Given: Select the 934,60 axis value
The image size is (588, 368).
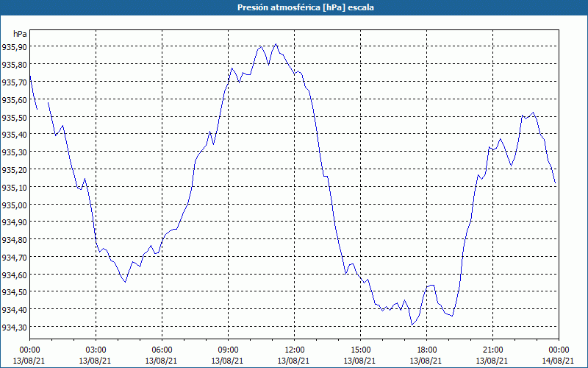Looking at the screenshot, I should coord(14,275).
